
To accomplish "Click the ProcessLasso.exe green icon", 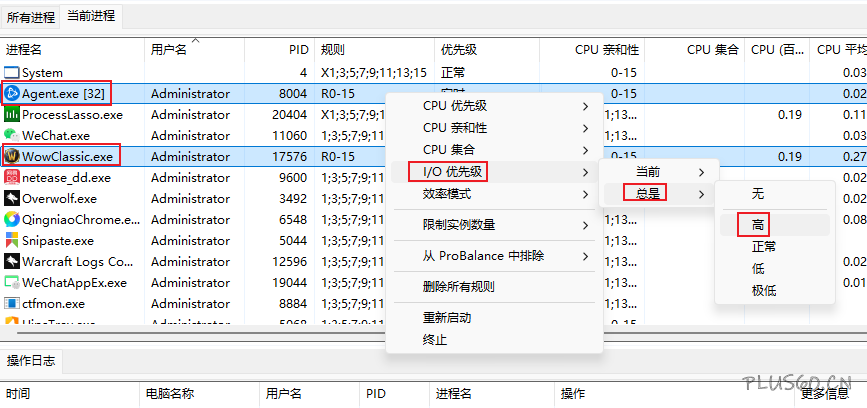I will (x=12, y=114).
